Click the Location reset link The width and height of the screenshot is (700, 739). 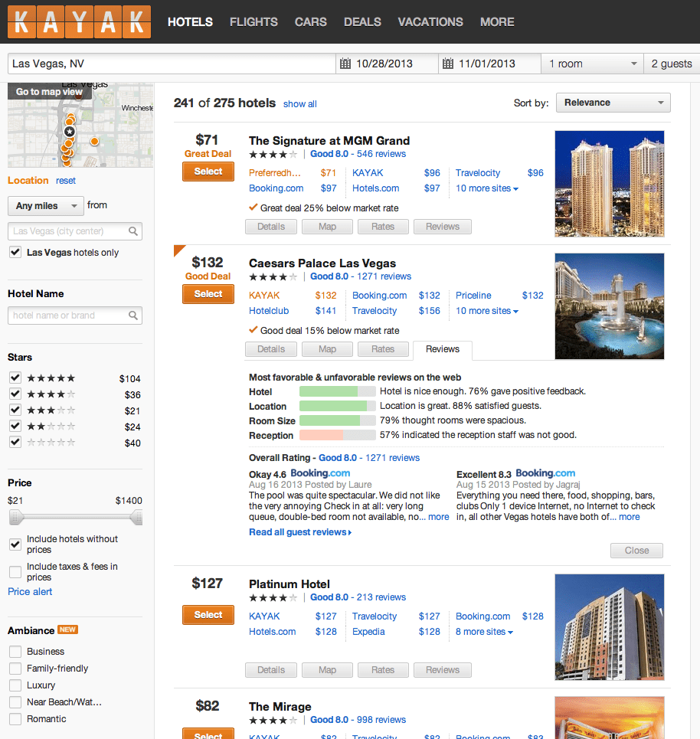(66, 181)
